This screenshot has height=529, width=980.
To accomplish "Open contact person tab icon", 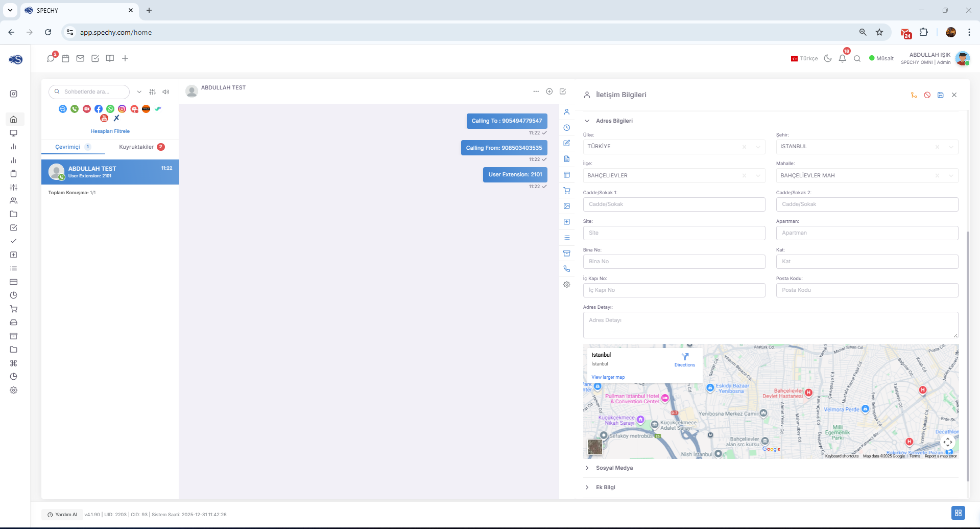I will [567, 112].
